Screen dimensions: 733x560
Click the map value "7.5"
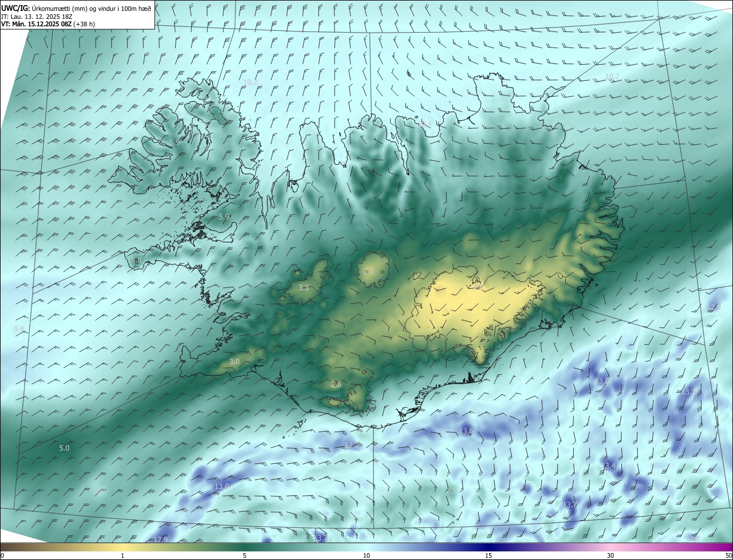click(452, 491)
